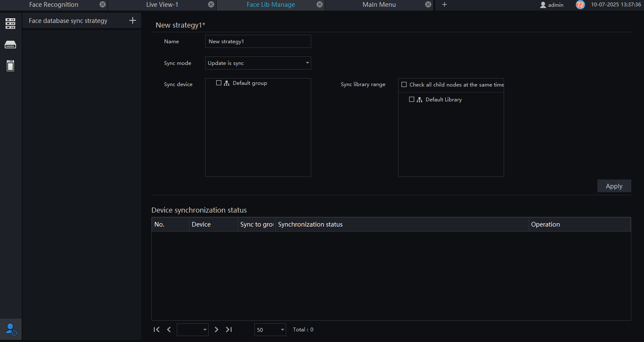Select the Default Library tree node label
644x342 pixels.
[x=444, y=100]
